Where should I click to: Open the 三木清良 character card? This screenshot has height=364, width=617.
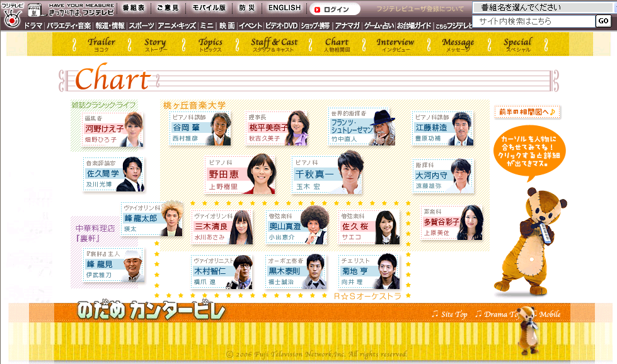pos(222,227)
